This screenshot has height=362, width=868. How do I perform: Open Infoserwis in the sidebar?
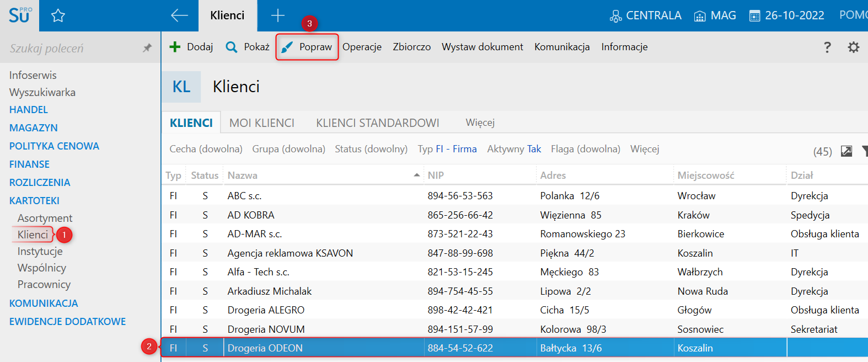(33, 75)
